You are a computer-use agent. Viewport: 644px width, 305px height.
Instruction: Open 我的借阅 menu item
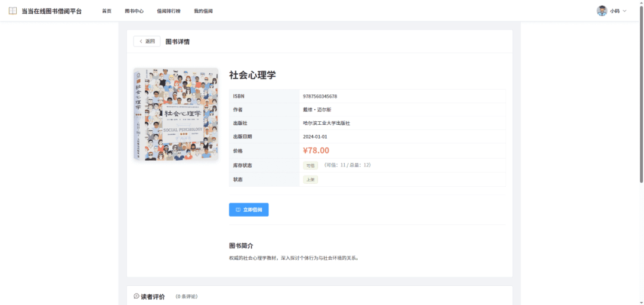203,11
